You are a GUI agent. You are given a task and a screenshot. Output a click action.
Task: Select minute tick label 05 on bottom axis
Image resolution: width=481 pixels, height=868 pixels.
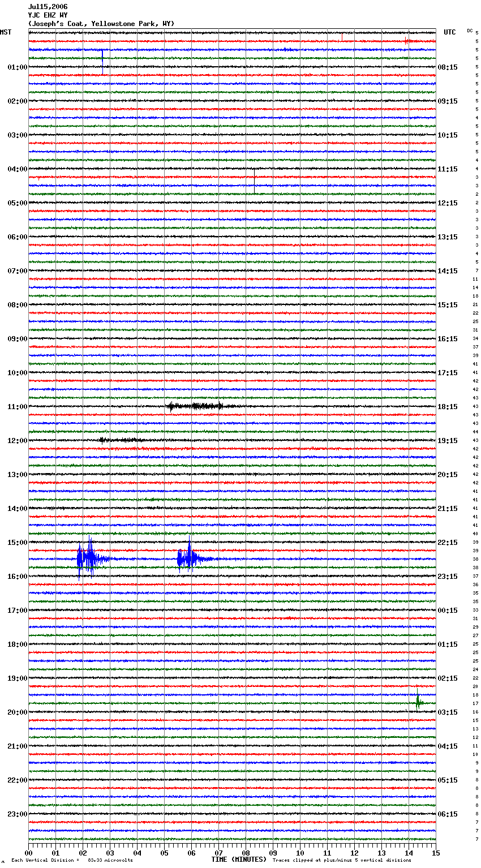(165, 853)
